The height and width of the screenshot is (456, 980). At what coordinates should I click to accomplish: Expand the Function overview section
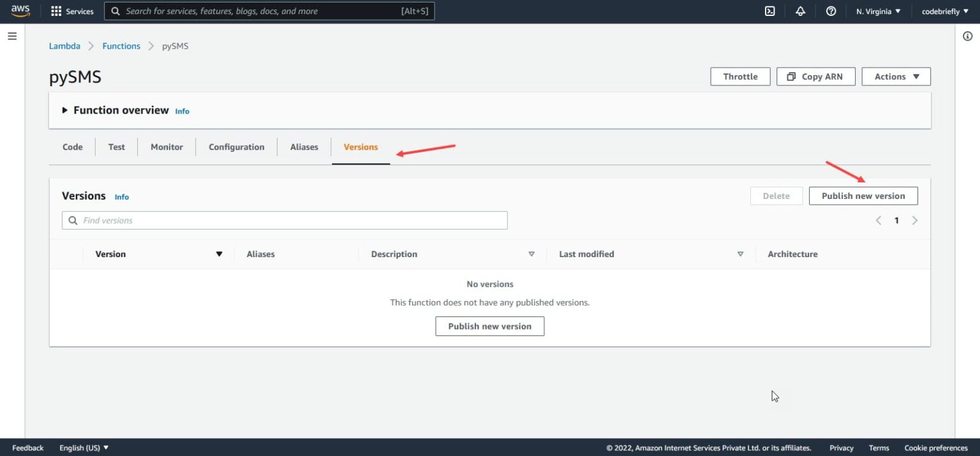pyautogui.click(x=65, y=110)
